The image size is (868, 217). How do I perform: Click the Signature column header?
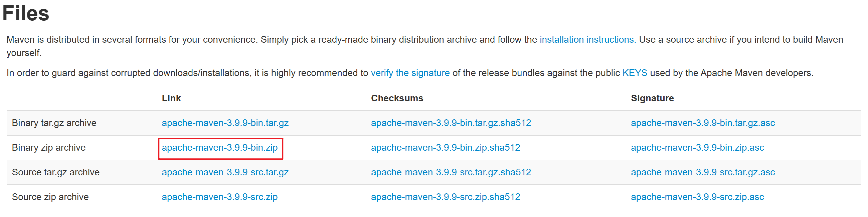click(652, 98)
